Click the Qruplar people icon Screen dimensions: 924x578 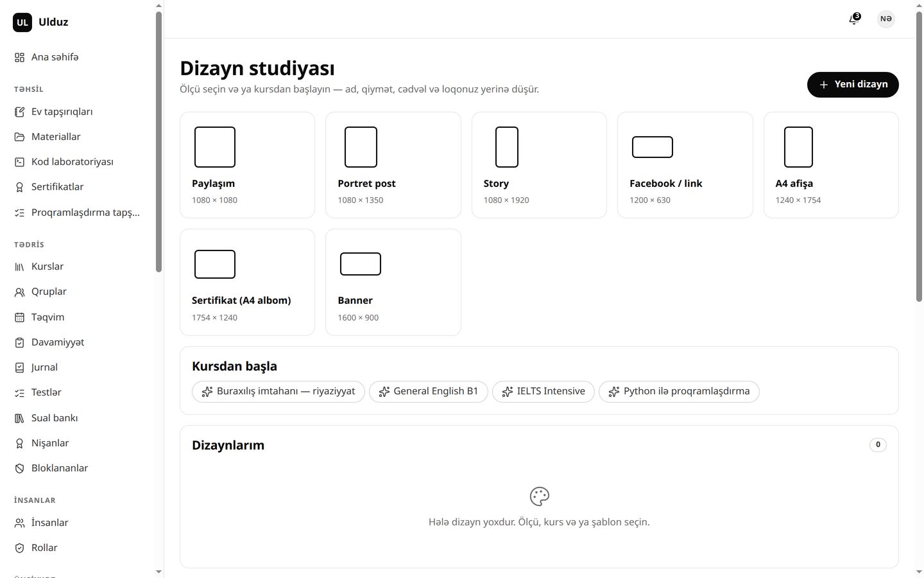pos(19,292)
